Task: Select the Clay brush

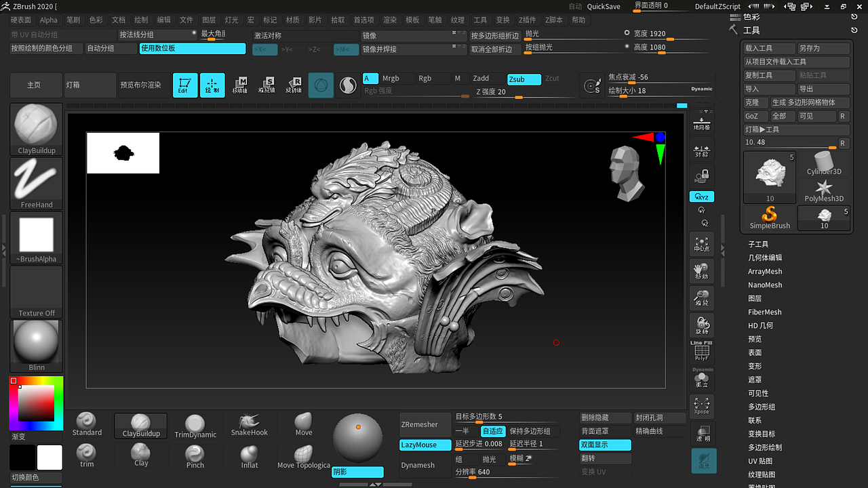Action: (141, 456)
